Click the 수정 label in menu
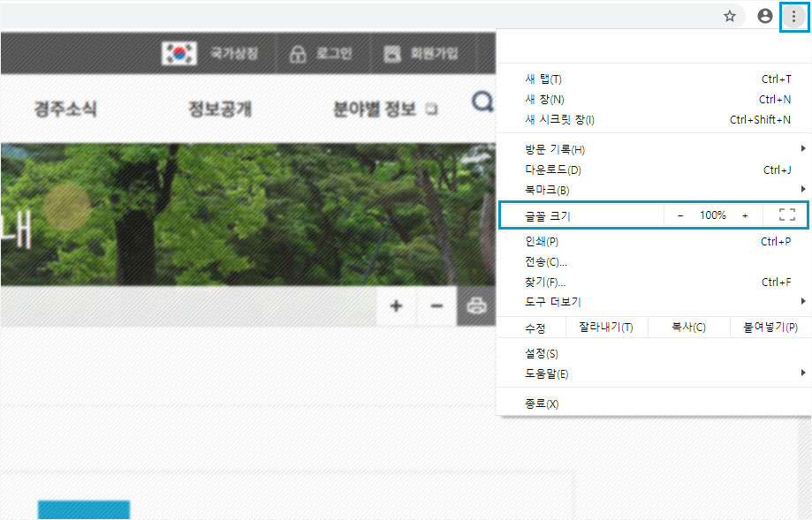Screen dimensions: 812x520 click(x=535, y=328)
